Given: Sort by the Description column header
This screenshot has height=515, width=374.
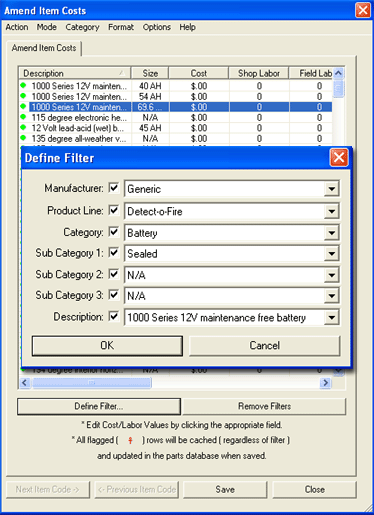Looking at the screenshot, I should pyautogui.click(x=75, y=73).
